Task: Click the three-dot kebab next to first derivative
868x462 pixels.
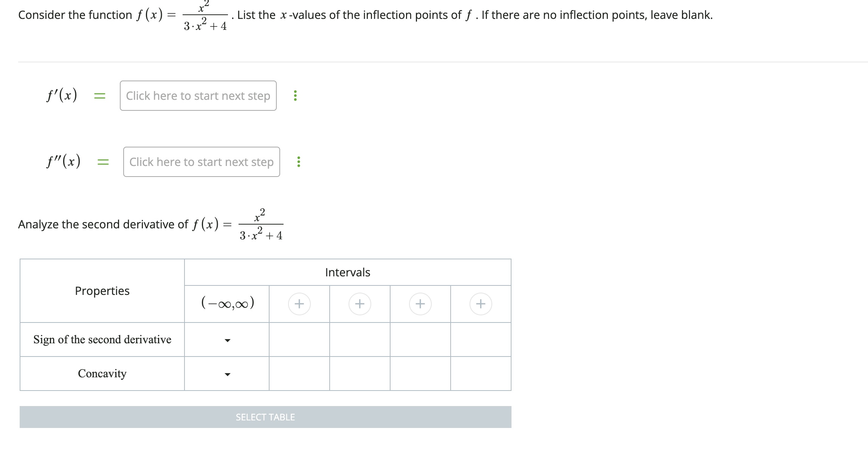Action: pyautogui.click(x=296, y=96)
